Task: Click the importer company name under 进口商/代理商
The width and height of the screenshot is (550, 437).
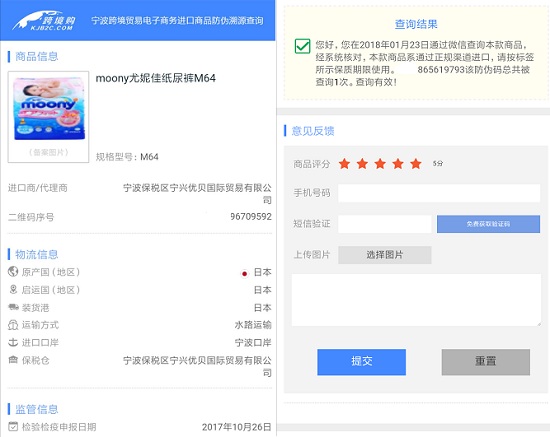Action: click(197, 194)
